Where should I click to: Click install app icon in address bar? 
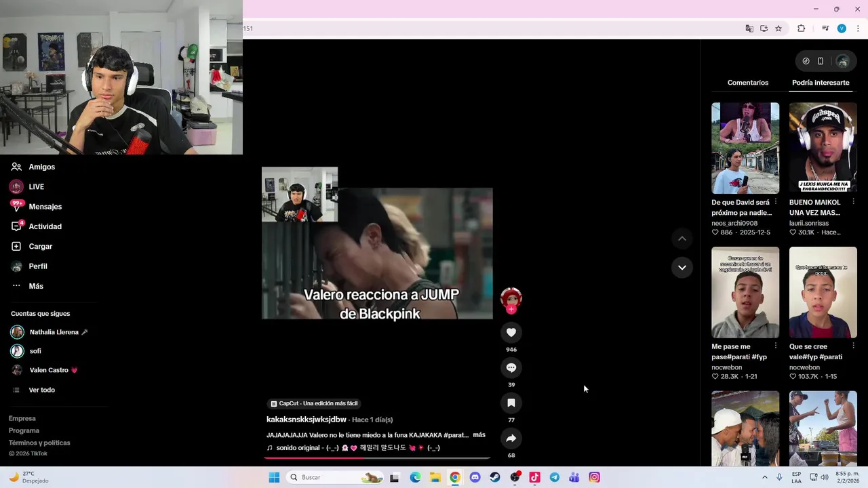(764, 28)
